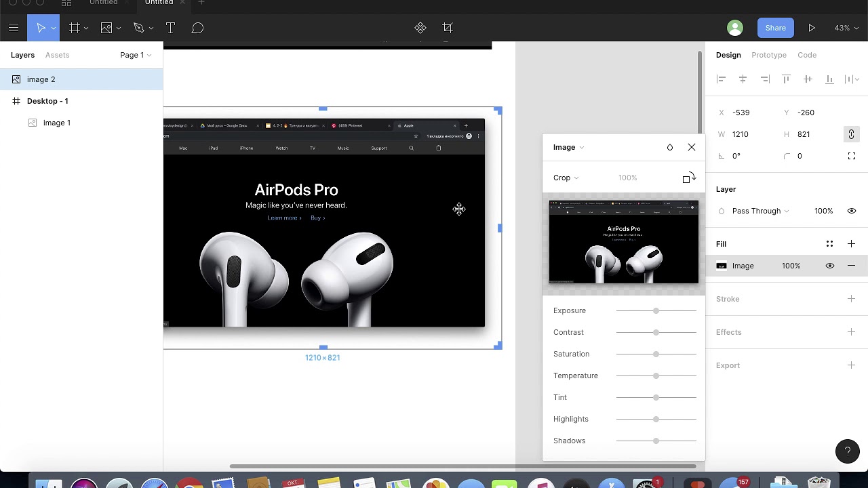This screenshot has width=868, height=488.
Task: Remove the Image fill with minus icon
Action: (851, 266)
